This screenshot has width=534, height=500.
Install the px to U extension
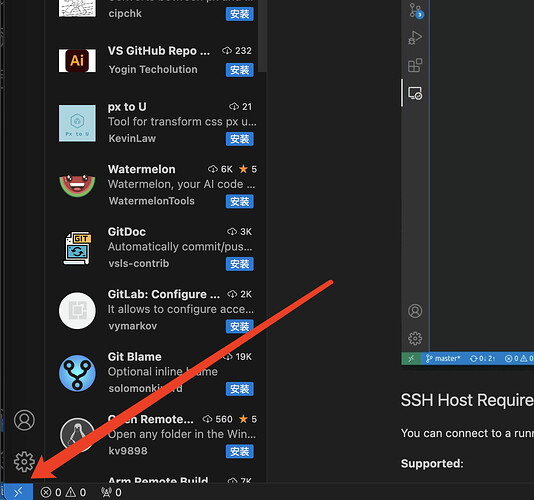click(240, 139)
